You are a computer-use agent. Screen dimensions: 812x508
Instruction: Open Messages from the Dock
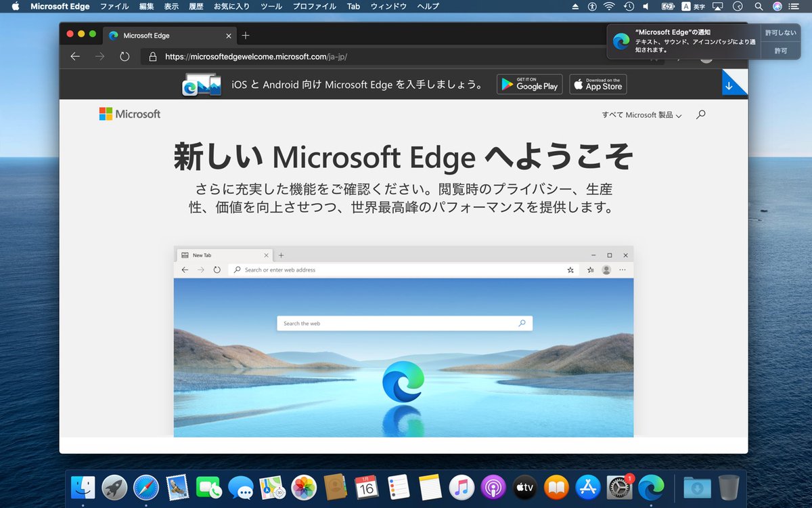click(240, 486)
